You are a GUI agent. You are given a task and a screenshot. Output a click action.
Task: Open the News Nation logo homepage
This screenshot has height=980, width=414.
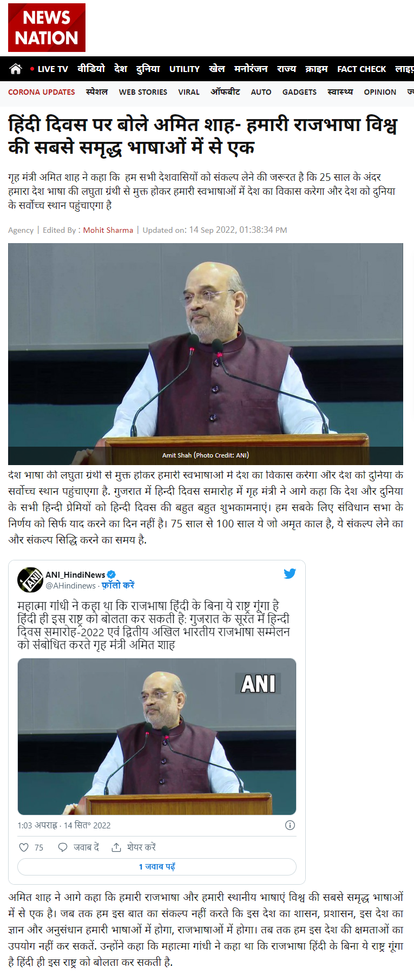click(x=47, y=28)
